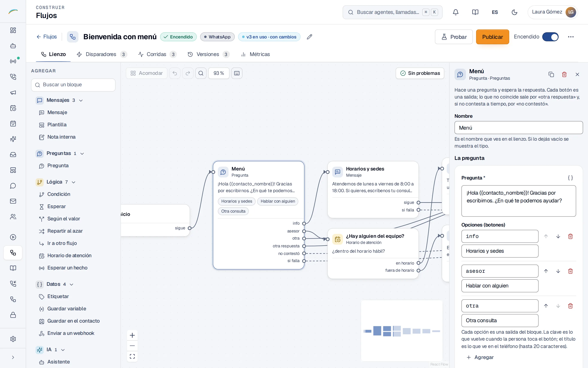Search within the canvas magnifier icon
Screen dimensions: 588x368
201,73
